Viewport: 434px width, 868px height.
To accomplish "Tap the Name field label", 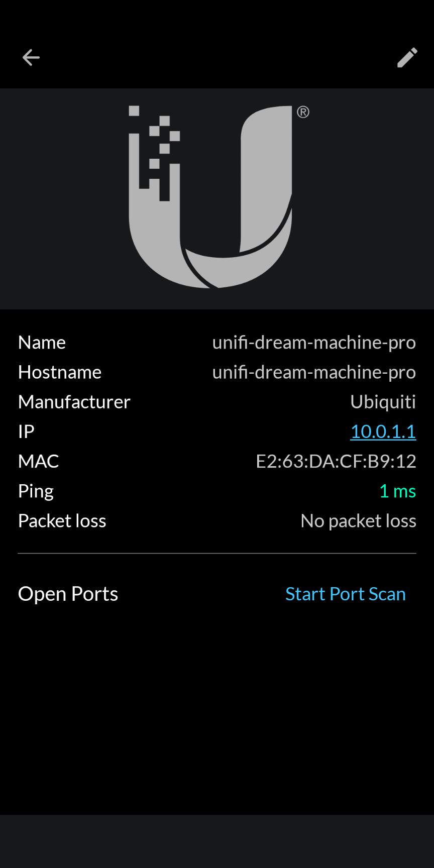I will click(x=42, y=343).
